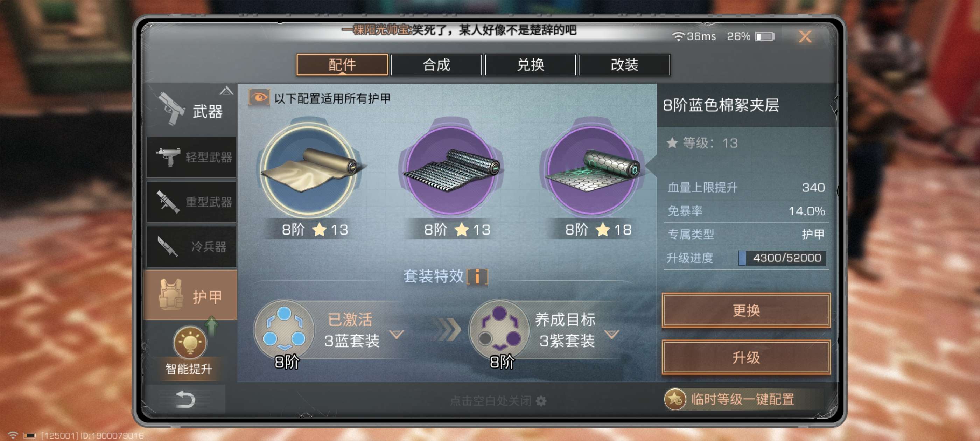Image resolution: width=980 pixels, height=441 pixels.
Task: Collapse the 武器 category arrow
Action: click(226, 91)
